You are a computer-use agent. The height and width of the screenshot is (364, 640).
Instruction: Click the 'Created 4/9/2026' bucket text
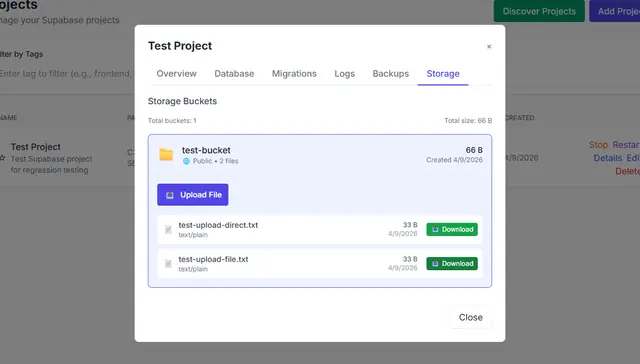pyautogui.click(x=454, y=160)
